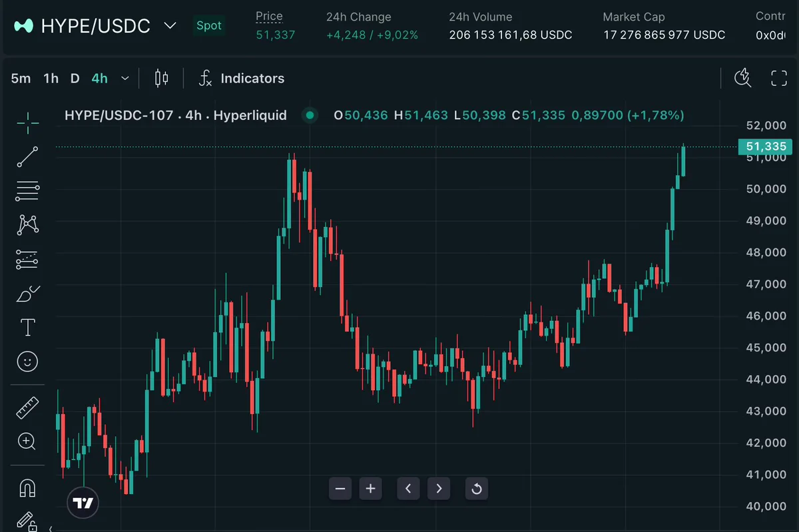
Task: Click the 48,000 price axis label
Action: click(x=765, y=252)
